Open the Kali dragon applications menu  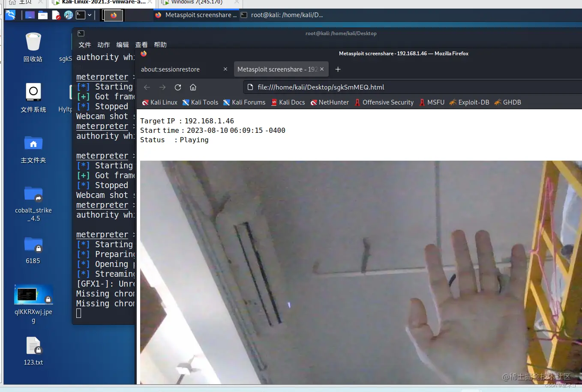(11, 15)
